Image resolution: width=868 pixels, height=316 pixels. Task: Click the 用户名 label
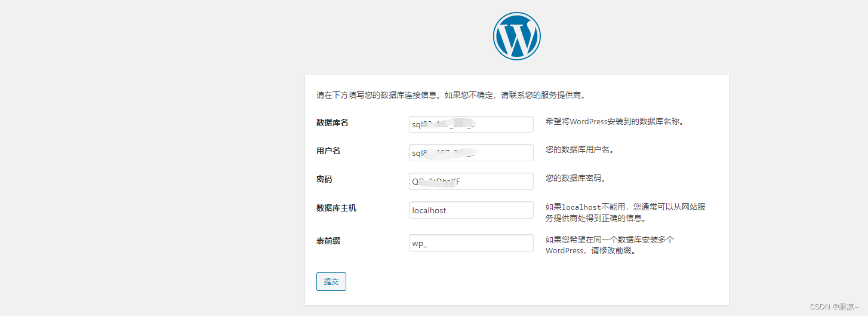click(x=328, y=151)
